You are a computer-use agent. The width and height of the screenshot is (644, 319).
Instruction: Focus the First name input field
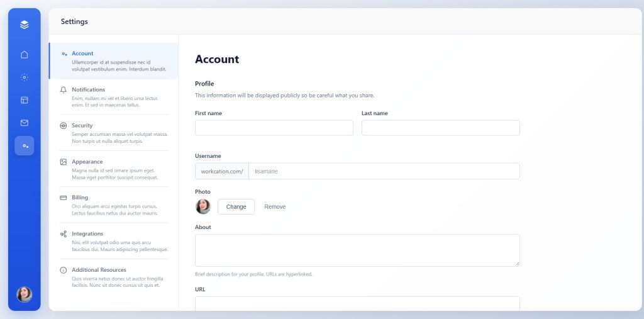274,128
